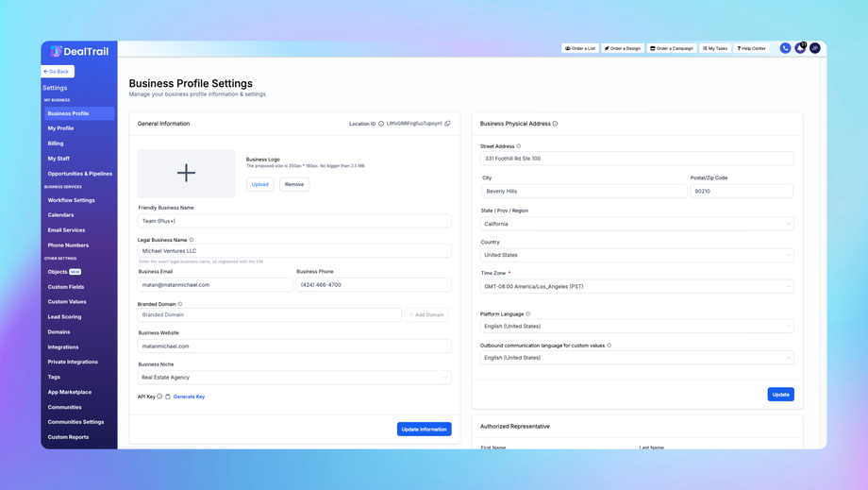Click the DealTrail logo
The width and height of the screenshot is (868, 490).
click(x=79, y=52)
